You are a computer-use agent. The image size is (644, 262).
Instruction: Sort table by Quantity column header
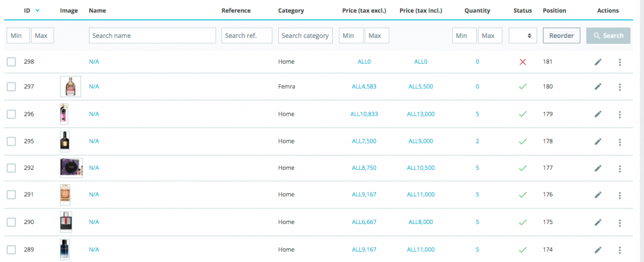(477, 11)
